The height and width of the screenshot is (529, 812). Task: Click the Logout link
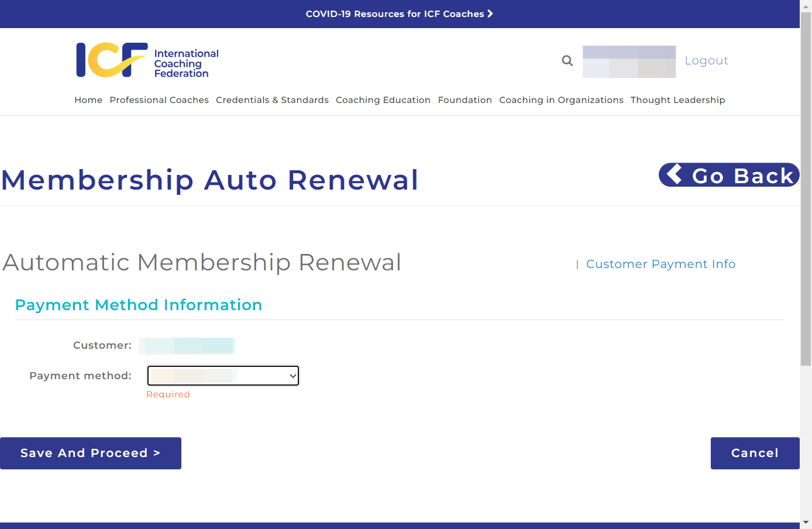tap(706, 60)
